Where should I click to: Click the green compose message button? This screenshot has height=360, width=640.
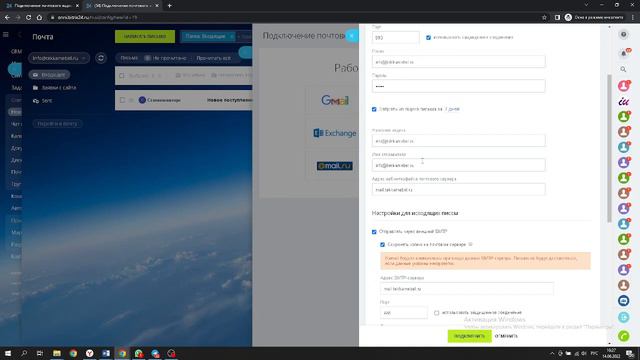[145, 36]
